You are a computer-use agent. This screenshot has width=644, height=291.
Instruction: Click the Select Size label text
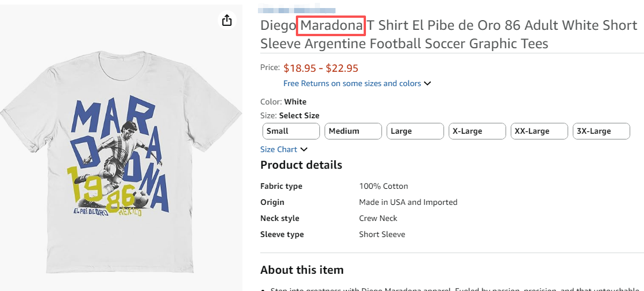click(x=299, y=116)
